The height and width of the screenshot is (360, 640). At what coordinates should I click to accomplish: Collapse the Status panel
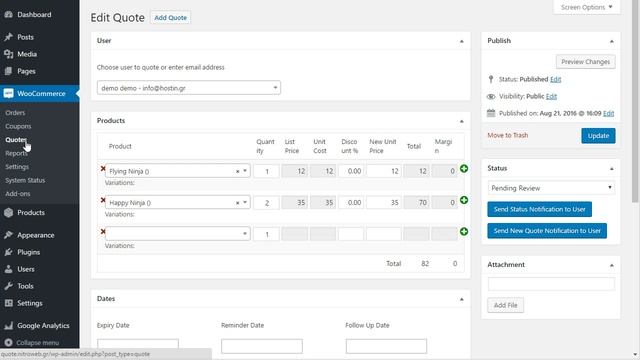click(611, 169)
